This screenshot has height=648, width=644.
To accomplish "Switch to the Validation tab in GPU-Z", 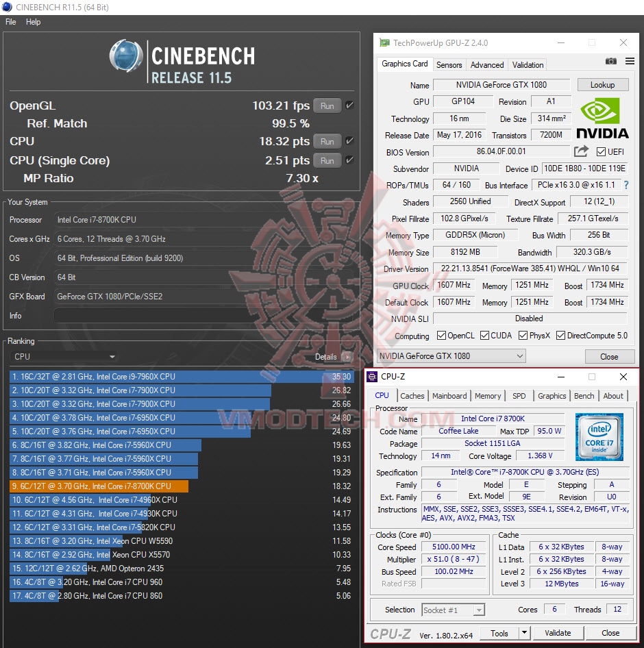I will [528, 65].
